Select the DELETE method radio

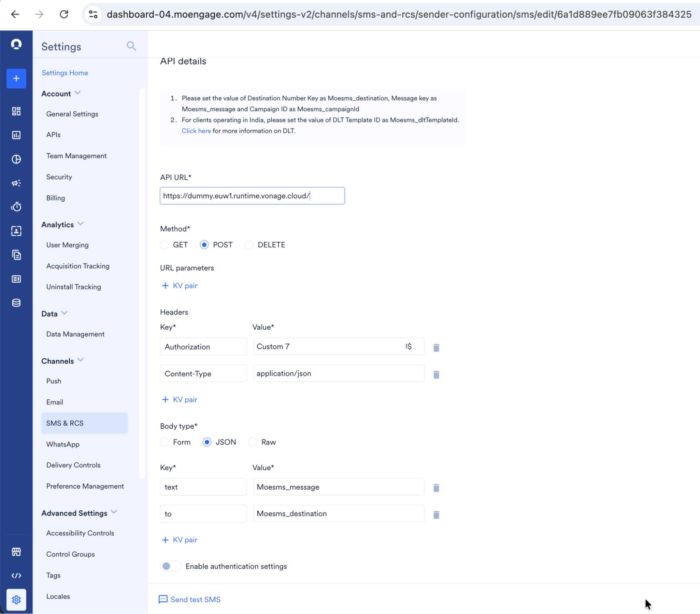click(249, 244)
